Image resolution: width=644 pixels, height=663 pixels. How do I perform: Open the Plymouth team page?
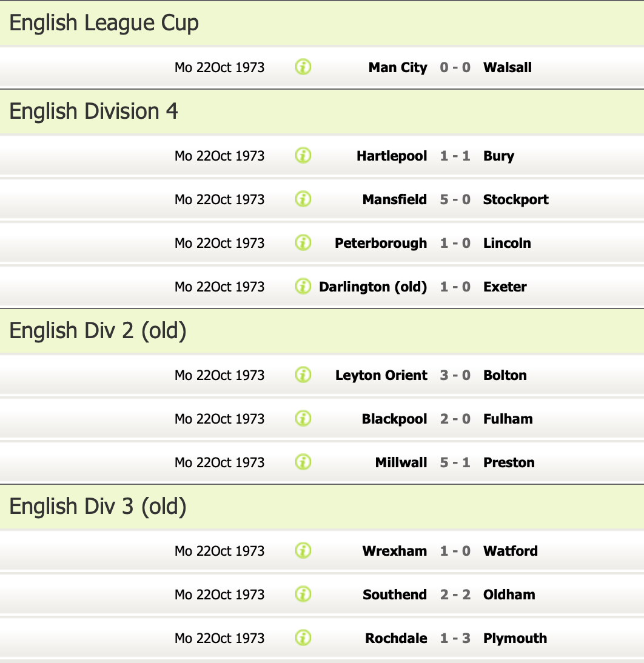pyautogui.click(x=515, y=638)
